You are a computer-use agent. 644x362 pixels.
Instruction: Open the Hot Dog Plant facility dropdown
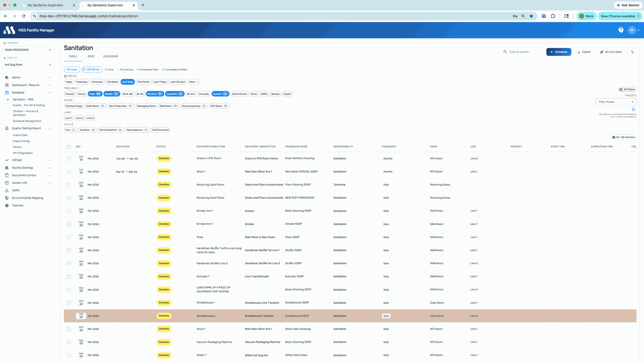[28, 65]
